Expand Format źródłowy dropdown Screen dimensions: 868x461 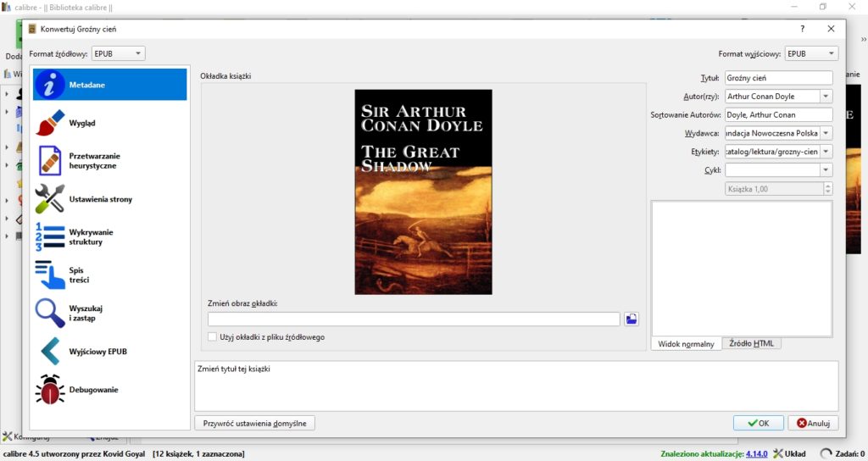pyautogui.click(x=119, y=53)
